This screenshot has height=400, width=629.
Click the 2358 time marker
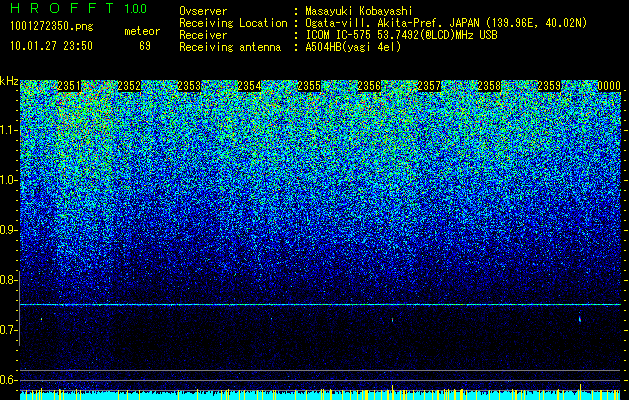coord(489,86)
